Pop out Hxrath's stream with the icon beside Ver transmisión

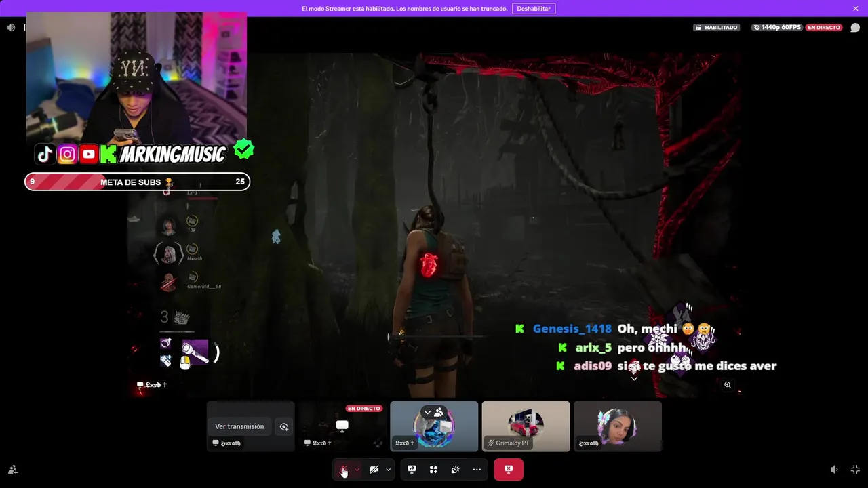pos(284,426)
